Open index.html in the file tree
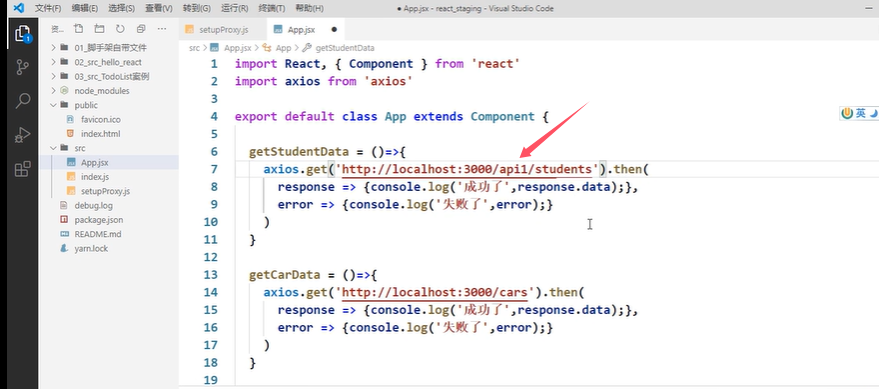Image resolution: width=879 pixels, height=389 pixels. (x=100, y=134)
